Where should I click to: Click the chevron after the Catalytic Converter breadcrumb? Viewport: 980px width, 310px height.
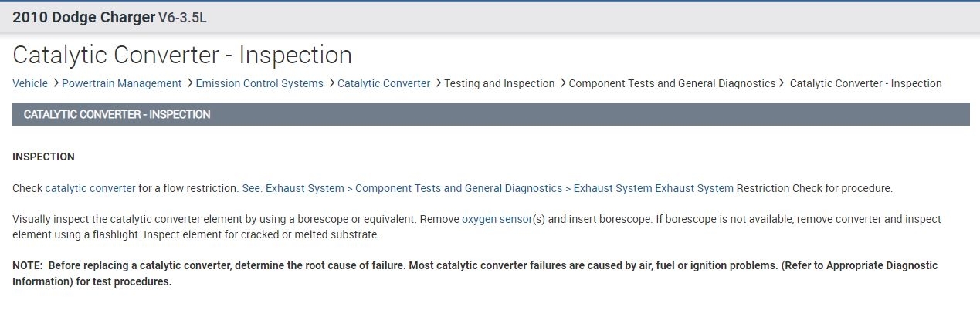point(438,83)
